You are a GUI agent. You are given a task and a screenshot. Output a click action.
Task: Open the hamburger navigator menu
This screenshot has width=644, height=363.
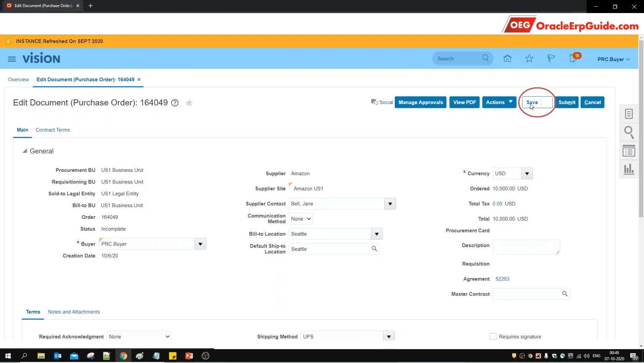click(x=12, y=59)
